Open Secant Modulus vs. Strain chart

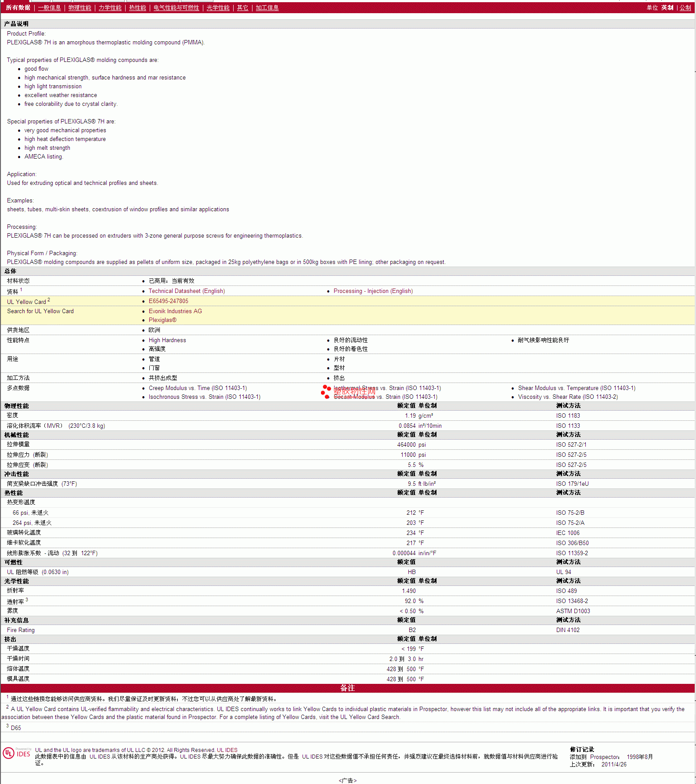pyautogui.click(x=386, y=397)
